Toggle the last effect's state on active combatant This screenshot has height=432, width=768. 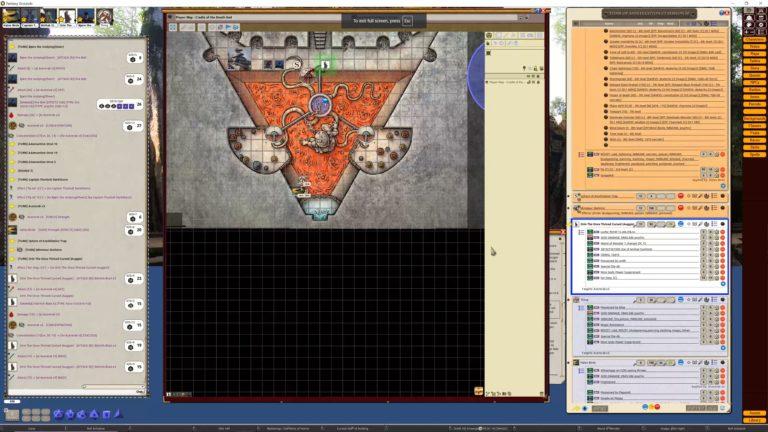[590, 278]
